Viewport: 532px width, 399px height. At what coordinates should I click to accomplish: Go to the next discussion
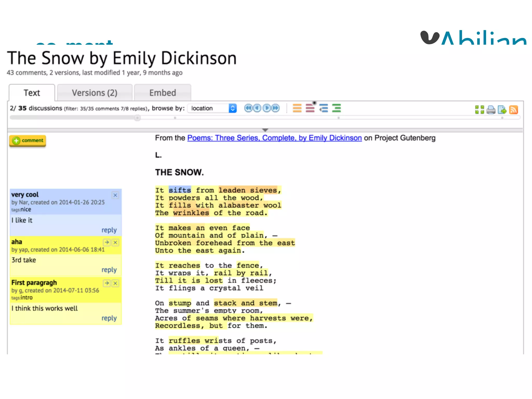coord(267,108)
